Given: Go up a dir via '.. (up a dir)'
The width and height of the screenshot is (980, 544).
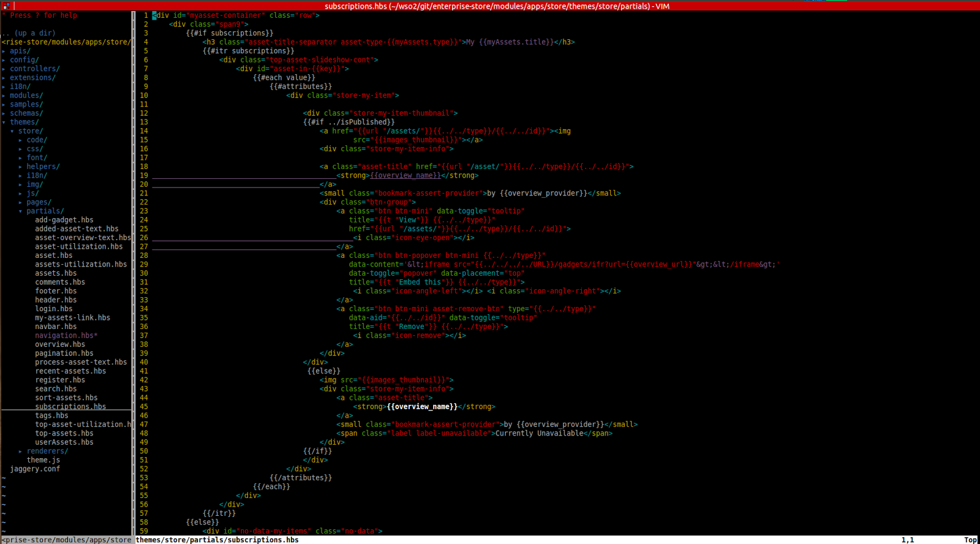Looking at the screenshot, I should 29,33.
